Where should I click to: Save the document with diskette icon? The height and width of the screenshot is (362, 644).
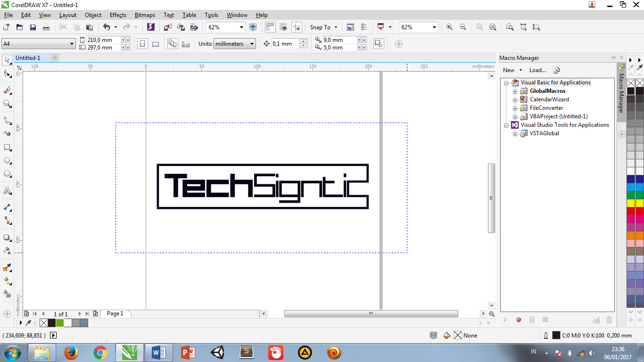pos(33,27)
